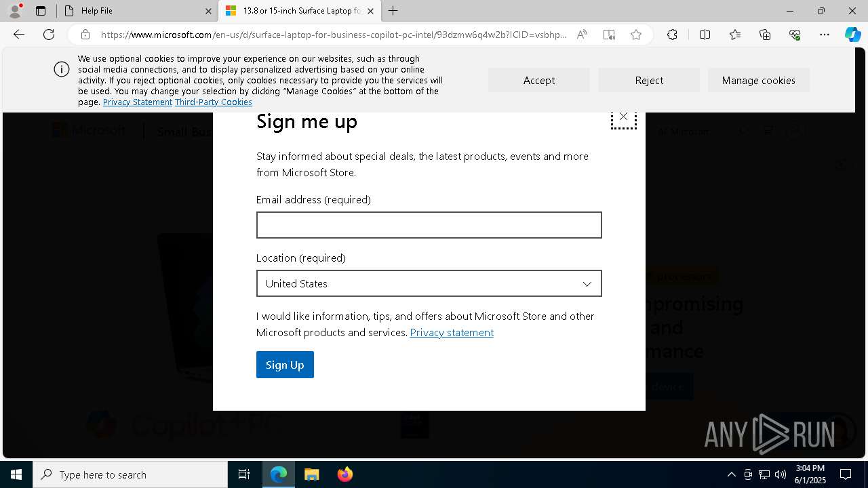Select the Surface Laptop browser tab
This screenshot has width=868, height=488.
click(x=298, y=11)
